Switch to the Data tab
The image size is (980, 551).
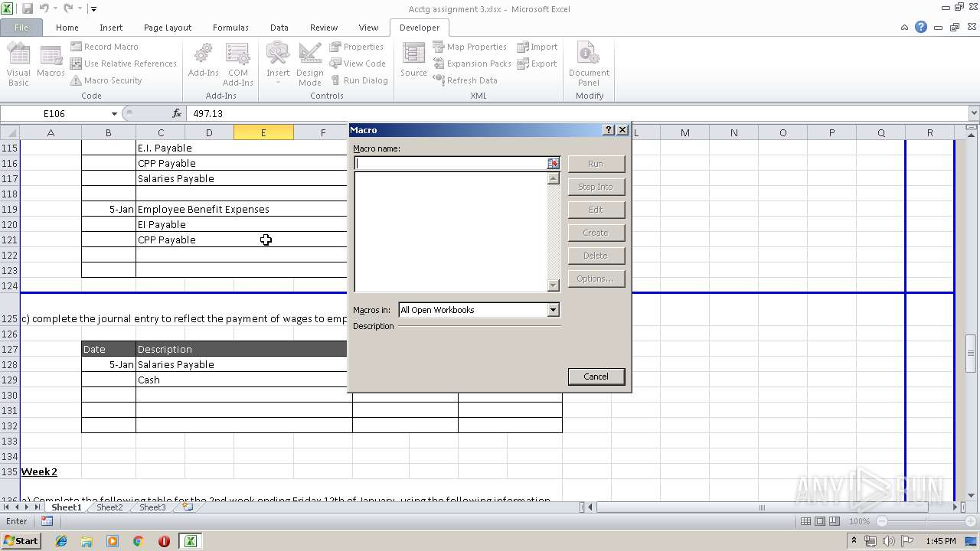tap(279, 28)
